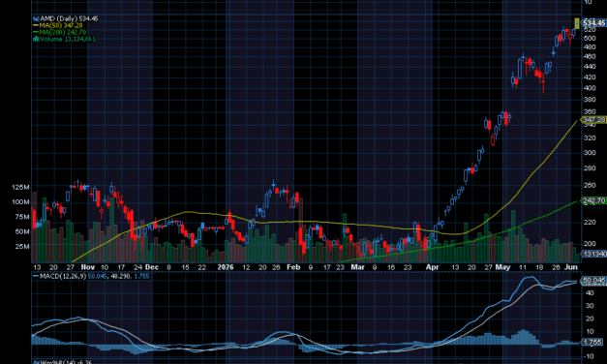Image resolution: width=607 pixels, height=364 pixels.
Task: Click the -10 label on the MACD axis
Action: tap(589, 356)
